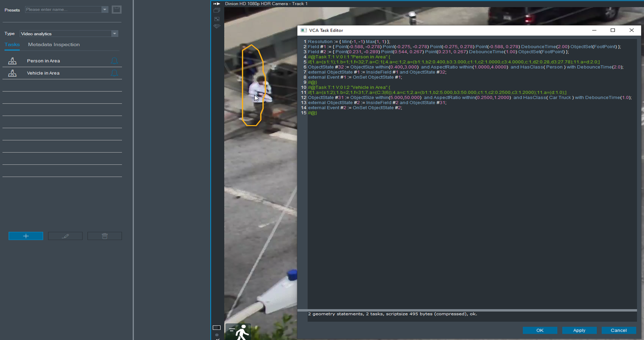Screen dimensions: 644x340
Task: Select the Tasks tab
Action: tap(12, 45)
